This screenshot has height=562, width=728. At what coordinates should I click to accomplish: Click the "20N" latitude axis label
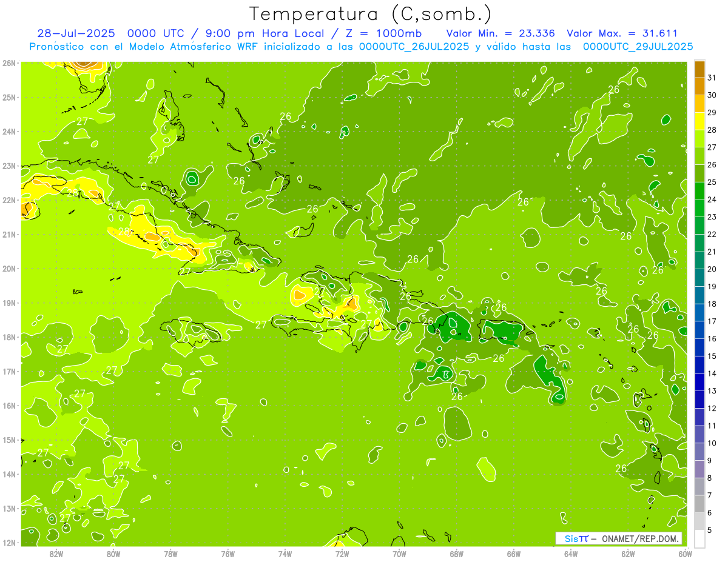coord(8,269)
